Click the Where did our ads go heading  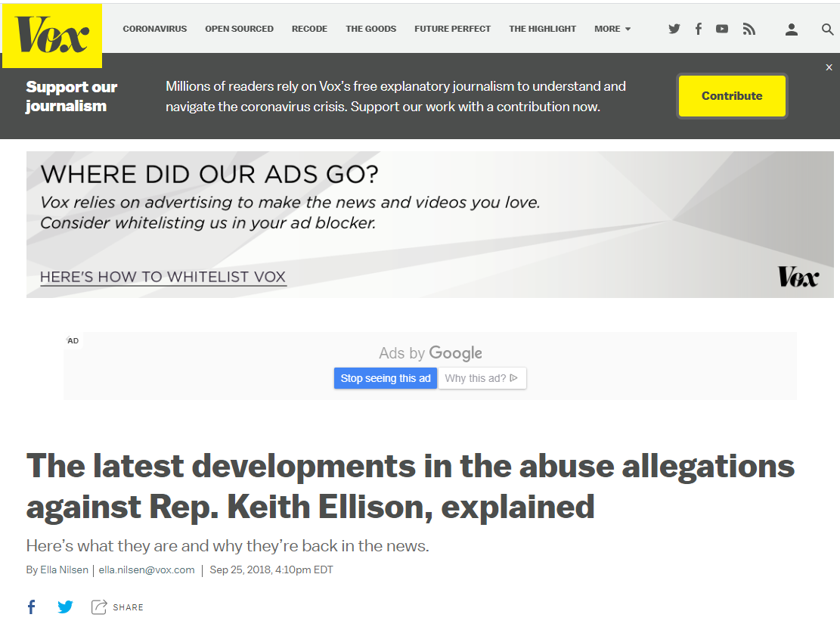209,174
